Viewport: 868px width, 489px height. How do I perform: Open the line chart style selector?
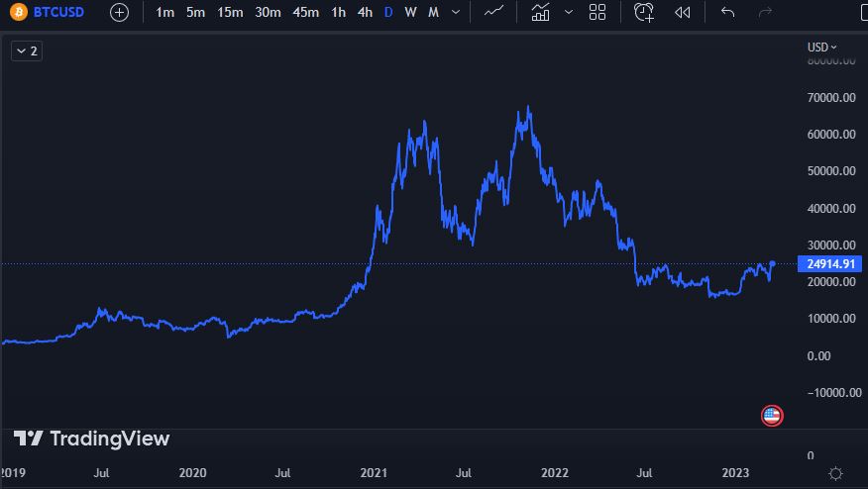493,12
